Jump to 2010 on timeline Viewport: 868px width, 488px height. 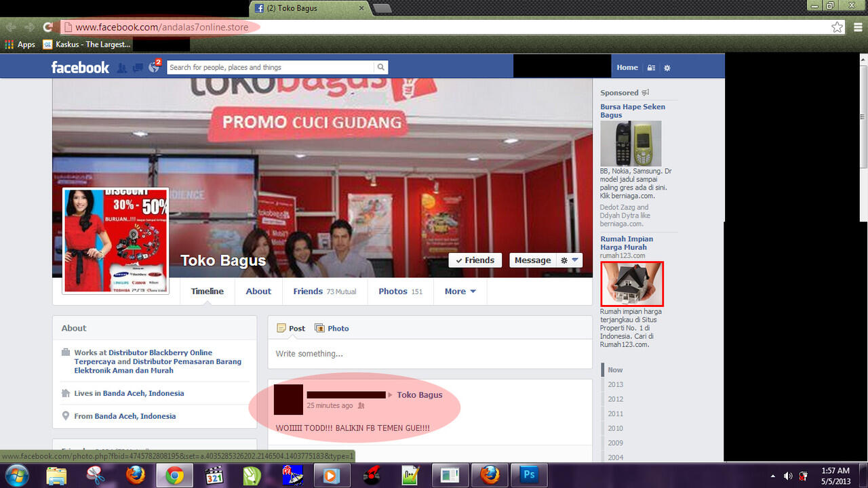point(615,428)
